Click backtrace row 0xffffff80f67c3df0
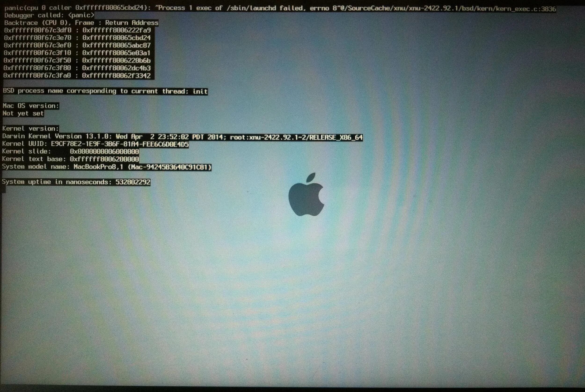 [77, 30]
